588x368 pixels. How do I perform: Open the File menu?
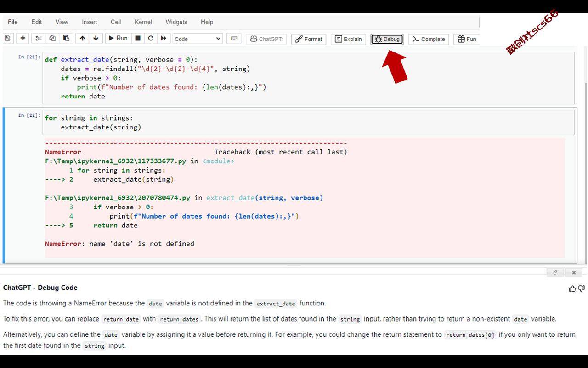(13, 22)
